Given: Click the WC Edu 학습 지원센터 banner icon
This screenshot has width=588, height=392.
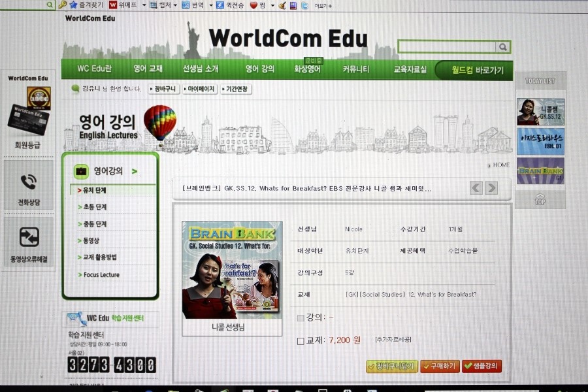Looking at the screenshot, I should [76, 318].
